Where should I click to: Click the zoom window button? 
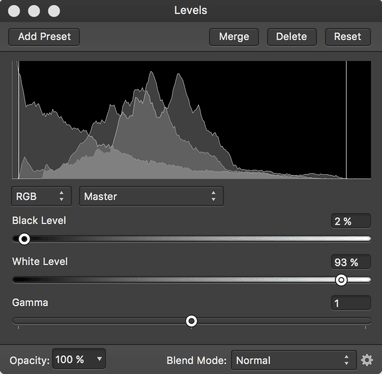[x=54, y=11]
